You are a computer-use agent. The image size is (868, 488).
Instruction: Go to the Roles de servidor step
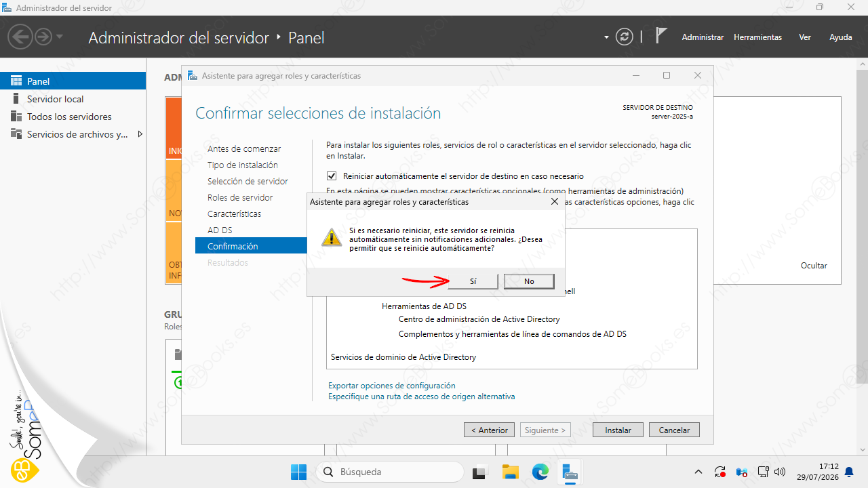point(240,197)
